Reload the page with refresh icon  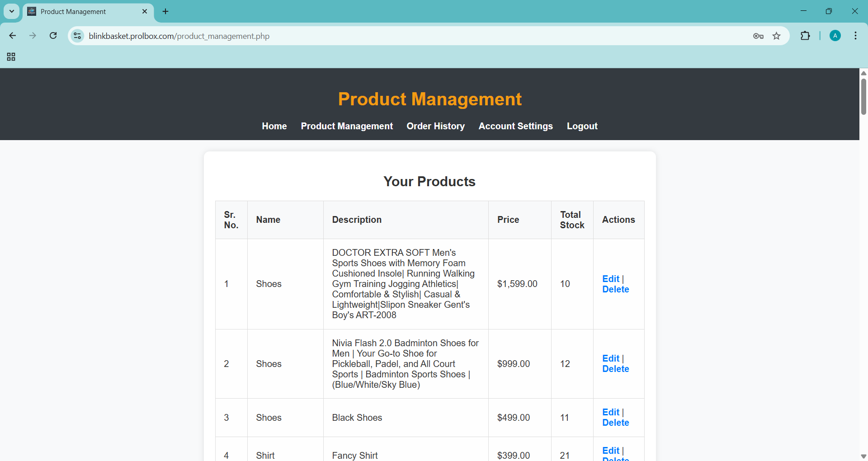pos(53,36)
